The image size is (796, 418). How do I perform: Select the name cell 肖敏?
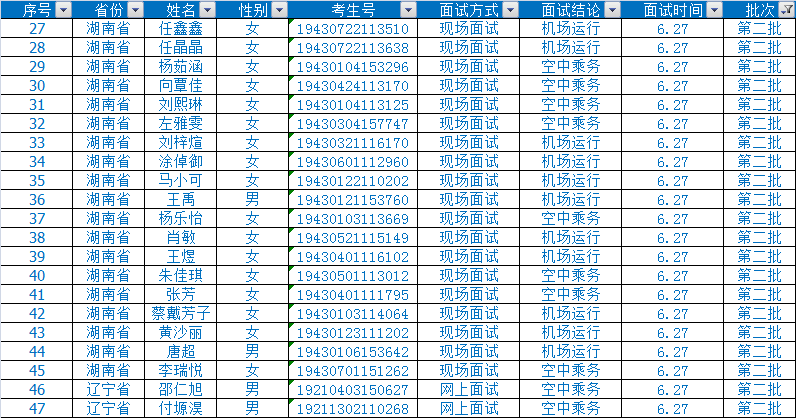click(181, 238)
